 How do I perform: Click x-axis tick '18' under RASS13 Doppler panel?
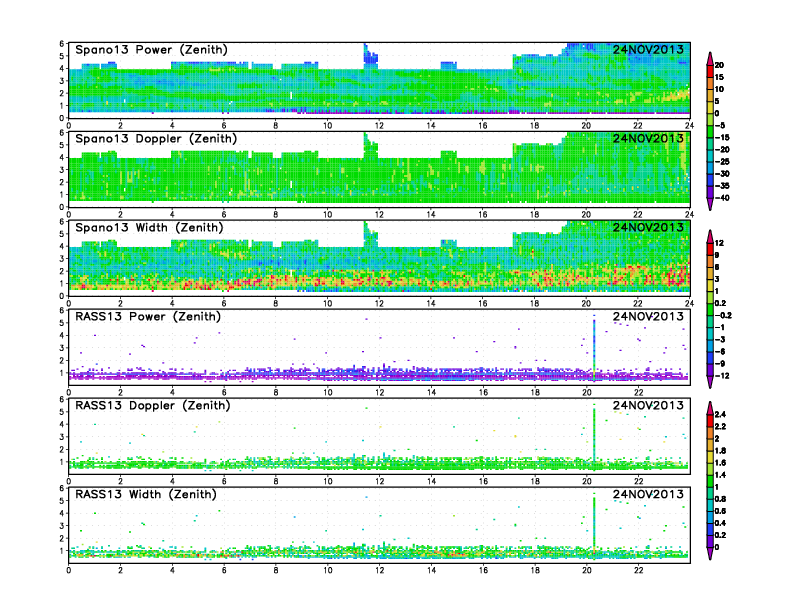coord(534,481)
